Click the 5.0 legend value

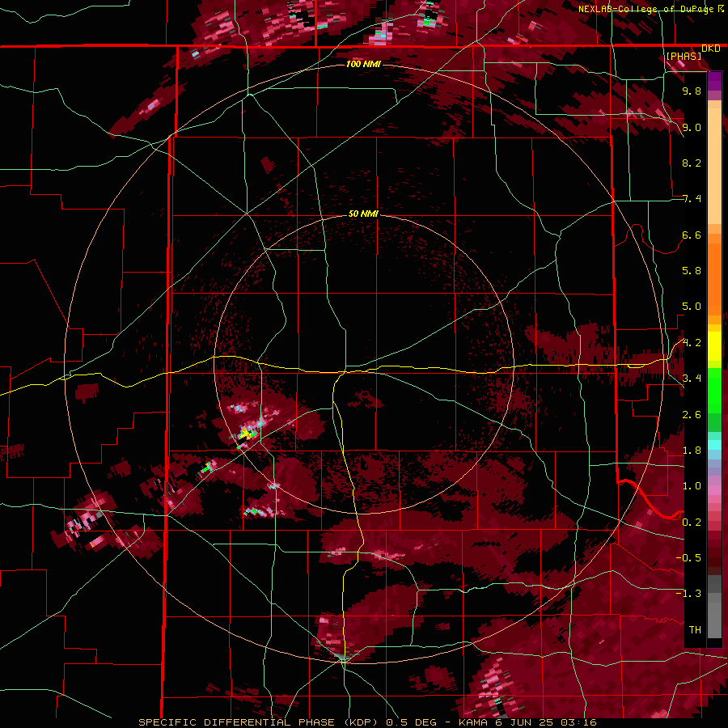692,307
